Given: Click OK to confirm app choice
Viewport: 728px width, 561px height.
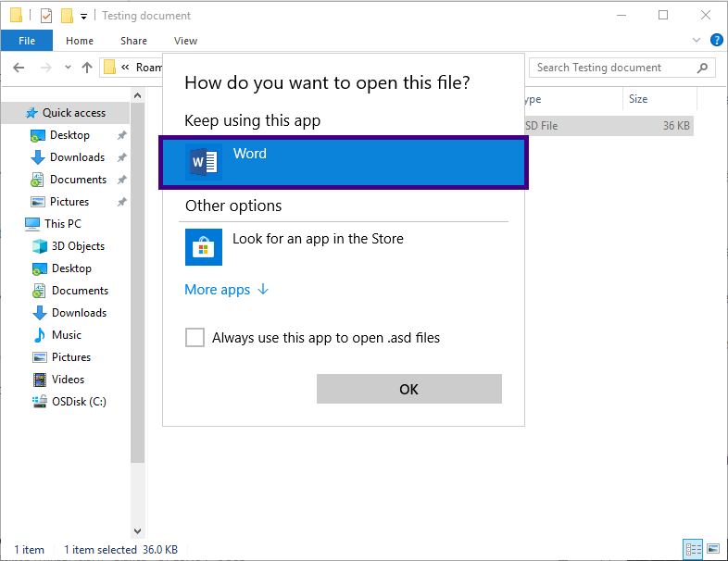Looking at the screenshot, I should (x=409, y=389).
